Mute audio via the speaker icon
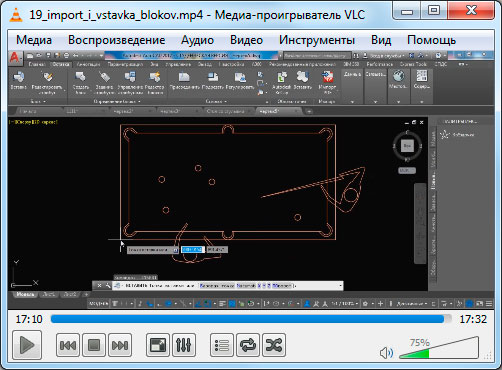The height and width of the screenshot is (370, 502). click(x=387, y=353)
